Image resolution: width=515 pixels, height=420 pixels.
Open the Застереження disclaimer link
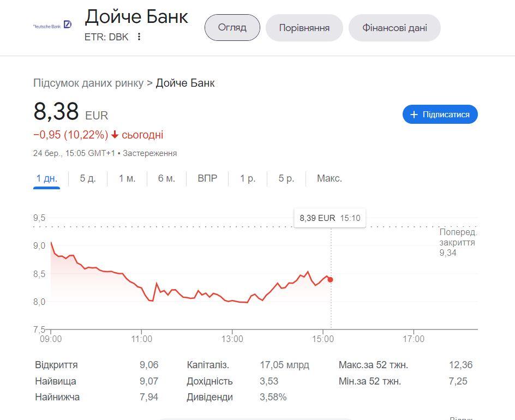pos(149,153)
